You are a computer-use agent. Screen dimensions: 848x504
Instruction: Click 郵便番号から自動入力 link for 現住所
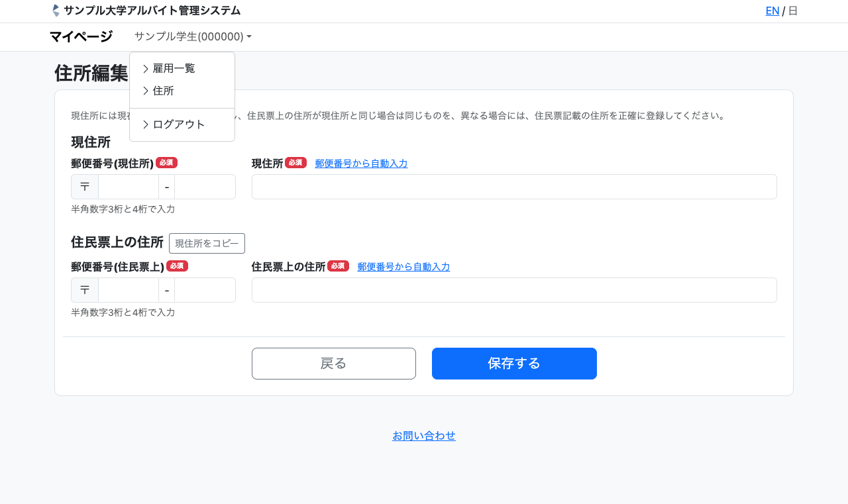coord(361,164)
